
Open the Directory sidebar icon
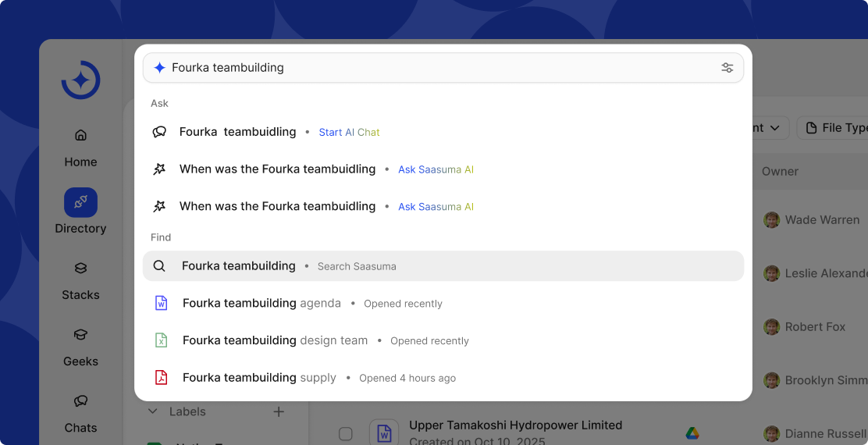coord(80,202)
